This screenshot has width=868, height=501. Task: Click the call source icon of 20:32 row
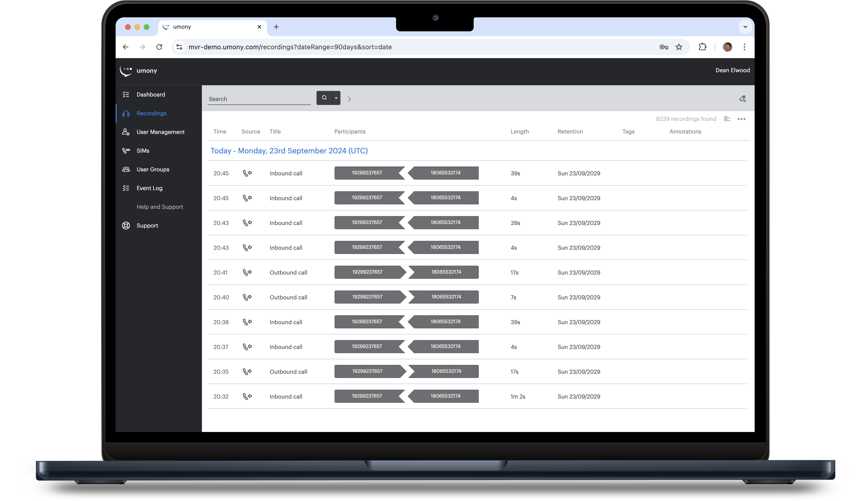coord(247,396)
